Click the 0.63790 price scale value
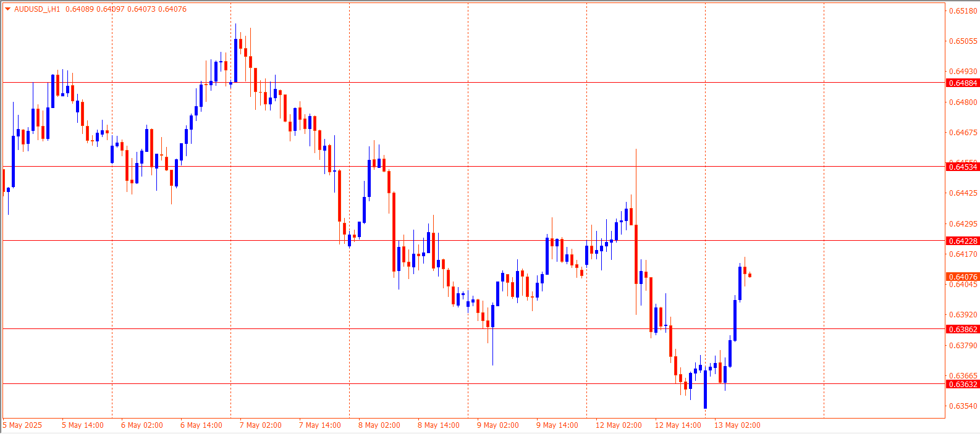The image size is (980, 434). pos(963,346)
